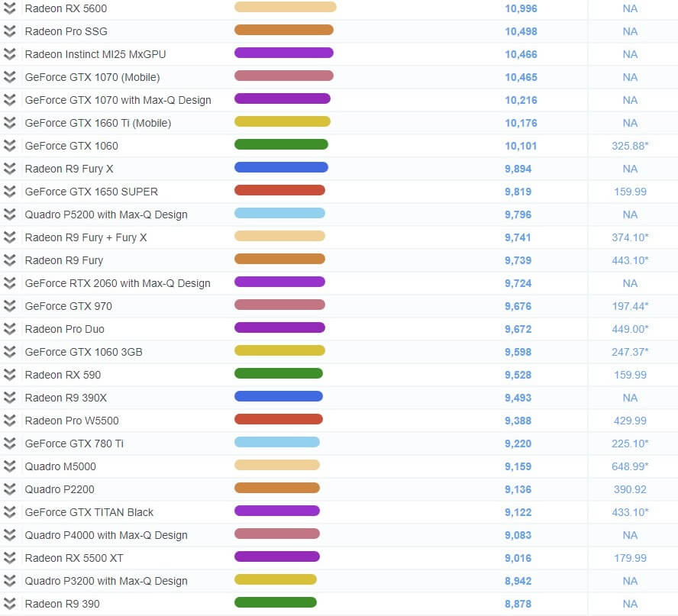Image resolution: width=678 pixels, height=616 pixels.
Task: Click the price 374.10*
Action: coord(630,237)
